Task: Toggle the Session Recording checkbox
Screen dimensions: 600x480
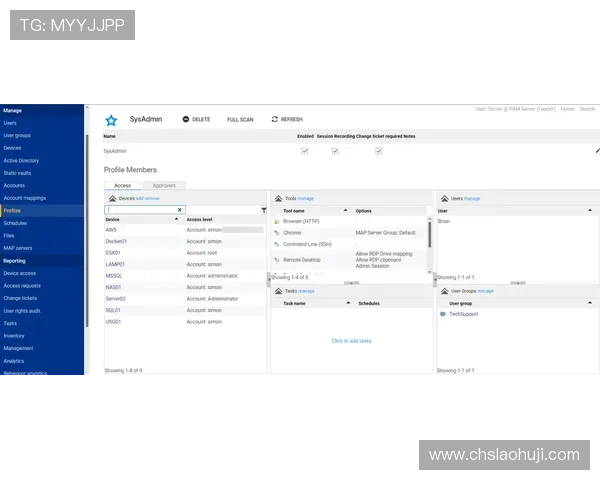Action: click(335, 151)
